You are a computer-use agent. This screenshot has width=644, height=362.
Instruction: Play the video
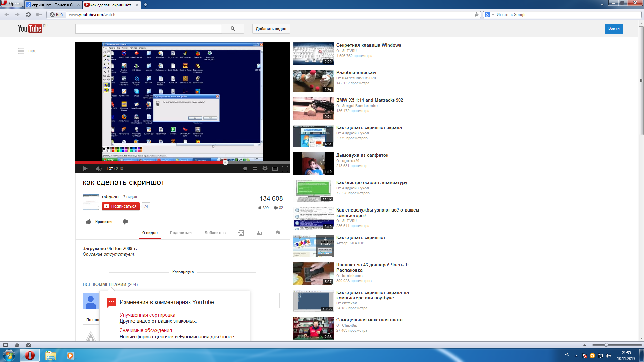[85, 169]
